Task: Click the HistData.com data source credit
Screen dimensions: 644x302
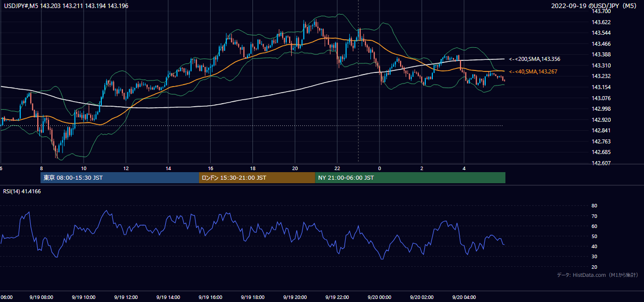Action: (598, 275)
